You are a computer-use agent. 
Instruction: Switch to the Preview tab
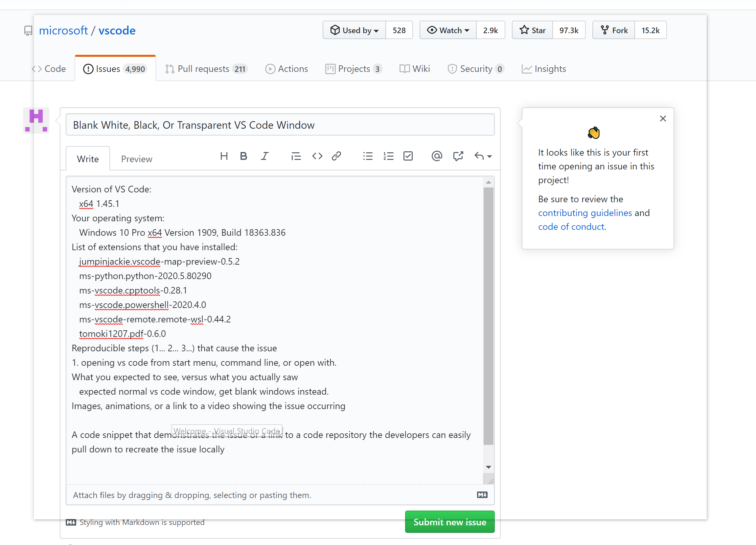[x=136, y=159]
